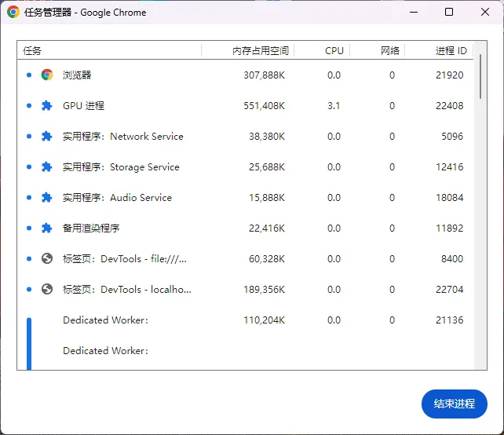Click the puzzle icon beside GPU 进程
The width and height of the screenshot is (504, 435).
[47, 105]
